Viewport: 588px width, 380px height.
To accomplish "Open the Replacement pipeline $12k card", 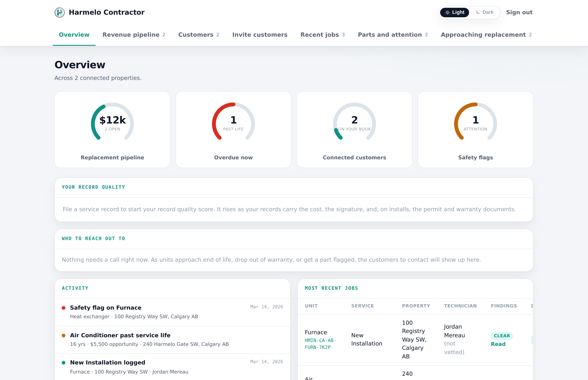I will click(x=112, y=130).
